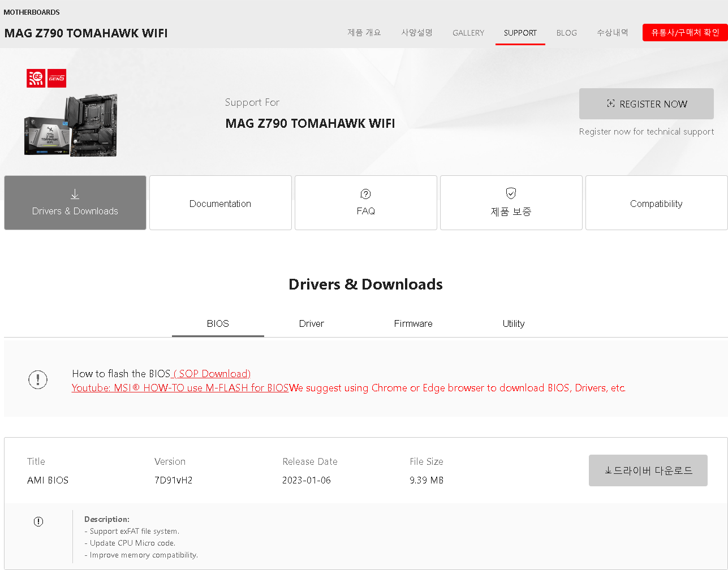Click the download arrow icon above Drivers & Downloads
Screen dimensions: 728x570
75,194
